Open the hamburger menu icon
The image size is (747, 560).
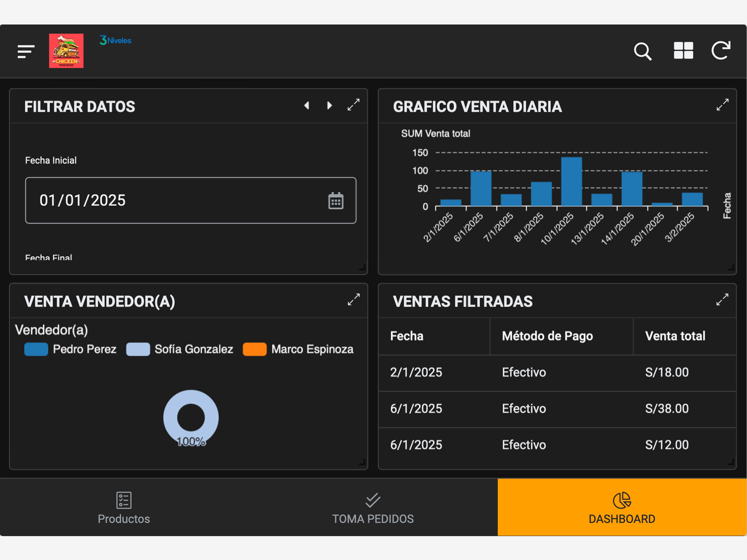point(26,51)
